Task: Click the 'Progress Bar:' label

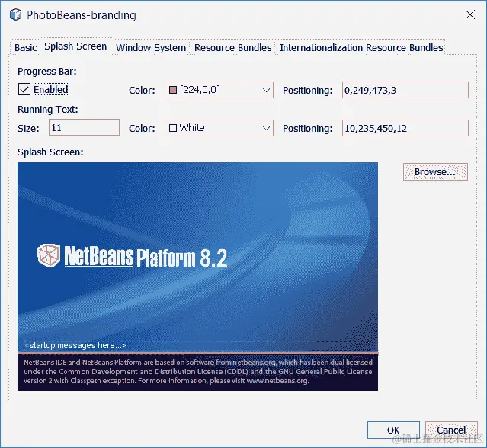Action: (x=47, y=71)
